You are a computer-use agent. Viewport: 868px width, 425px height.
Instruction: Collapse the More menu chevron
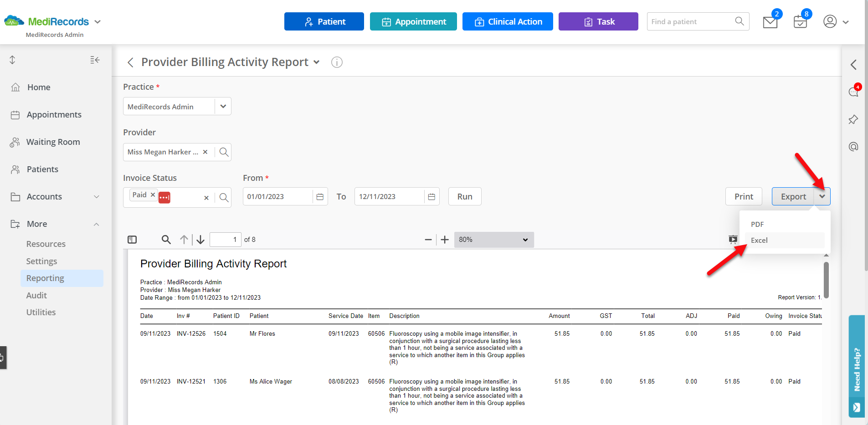tap(97, 224)
